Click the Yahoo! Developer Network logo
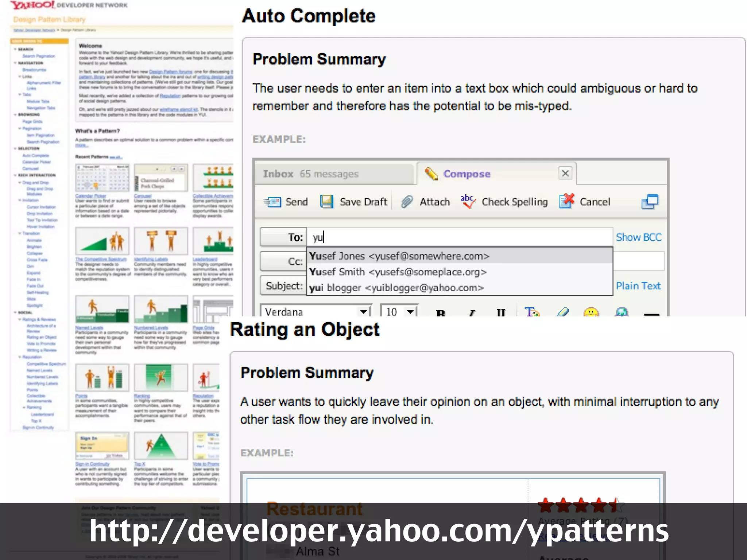 point(69,5)
